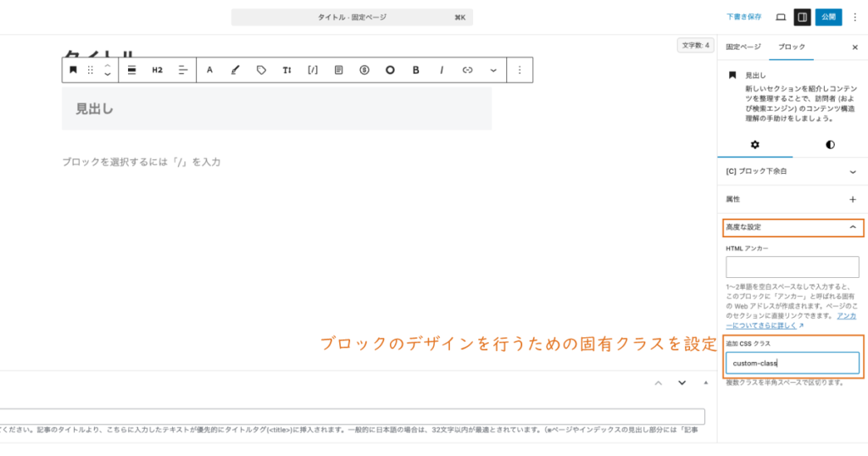868x456 pixels.
Task: Click the tag icon in block toolbar
Action: 261,70
